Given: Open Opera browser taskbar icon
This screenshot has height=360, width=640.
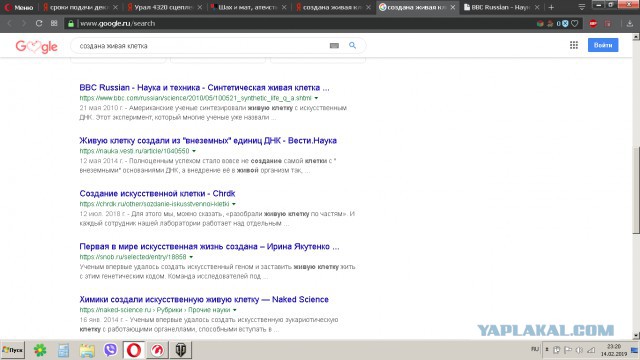Looking at the screenshot, I should click(134, 350).
